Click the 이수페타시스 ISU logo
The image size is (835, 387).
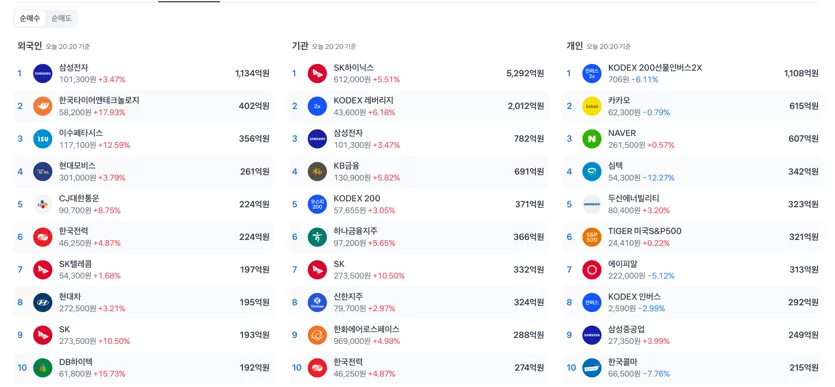point(43,139)
